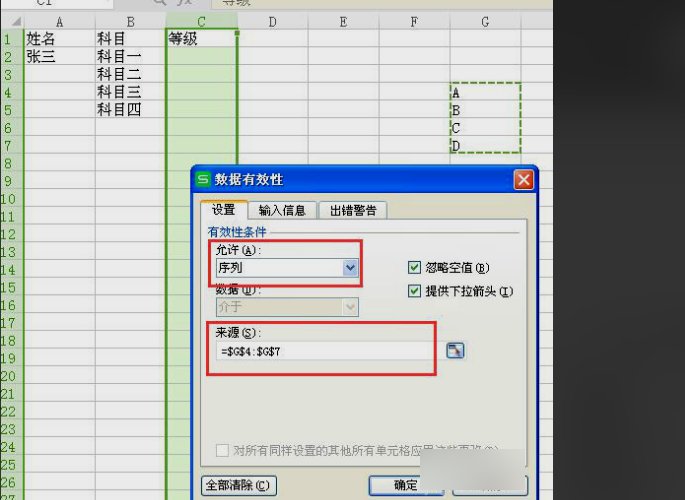The image size is (685, 500).
Task: Select column C header
Action: coord(201,22)
